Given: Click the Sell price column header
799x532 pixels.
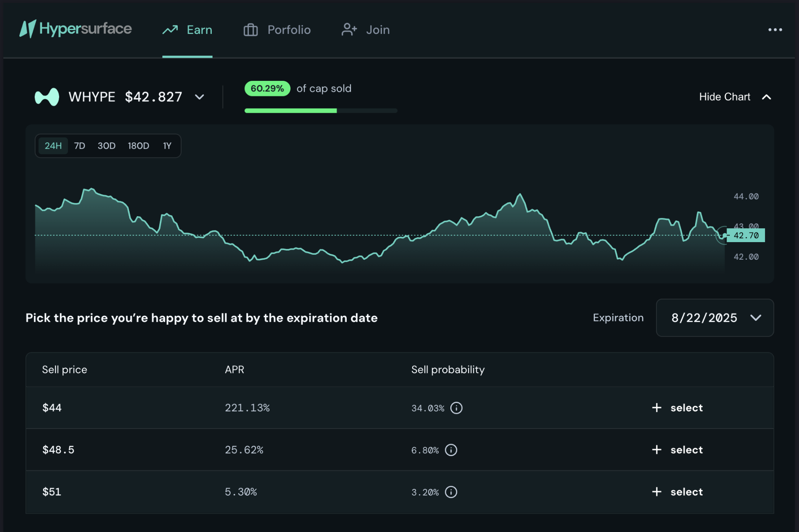Looking at the screenshot, I should coord(65,369).
